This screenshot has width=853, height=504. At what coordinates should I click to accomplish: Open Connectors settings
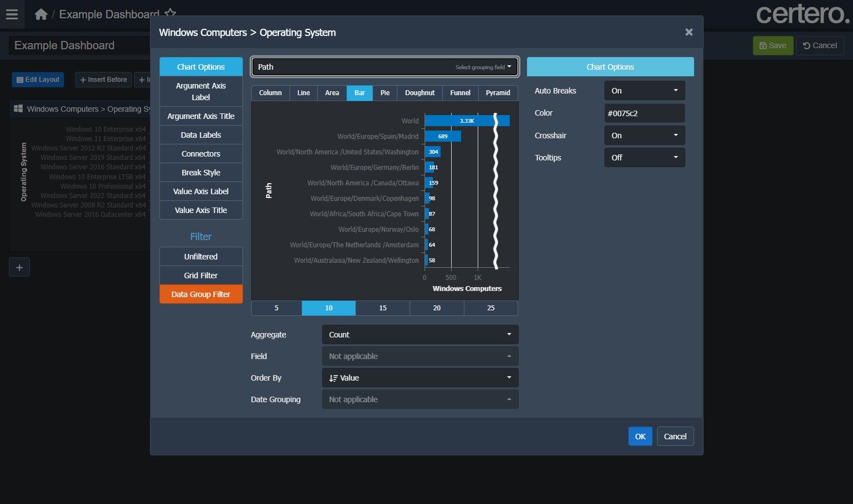(201, 154)
